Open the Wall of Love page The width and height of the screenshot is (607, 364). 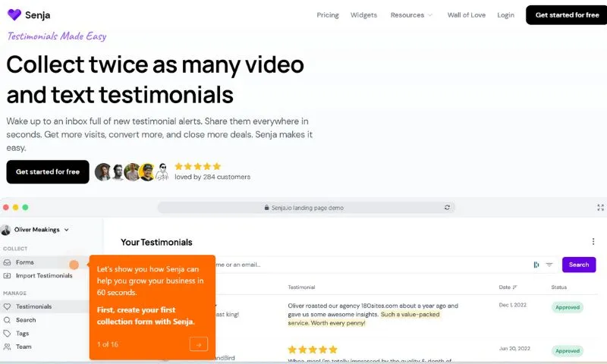click(466, 15)
